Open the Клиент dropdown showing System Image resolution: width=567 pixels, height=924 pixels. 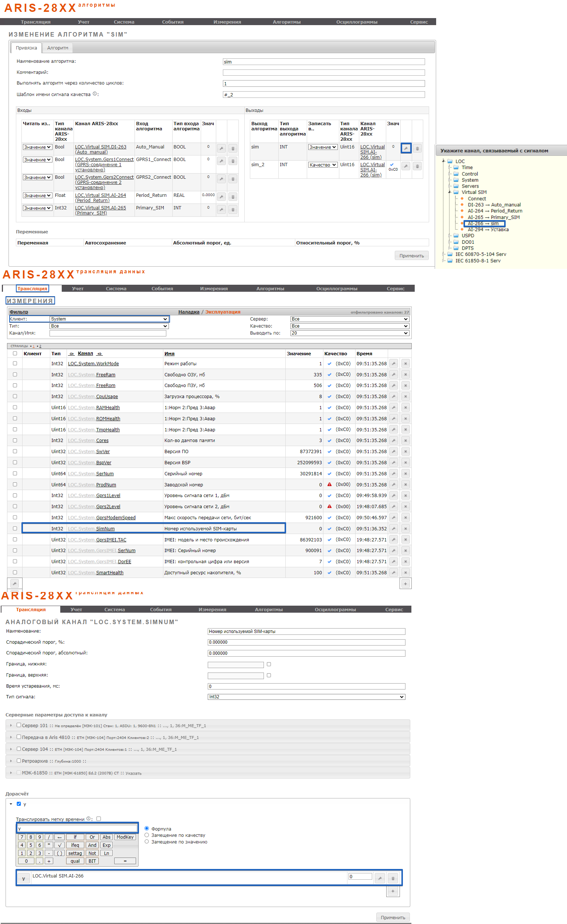pos(109,319)
